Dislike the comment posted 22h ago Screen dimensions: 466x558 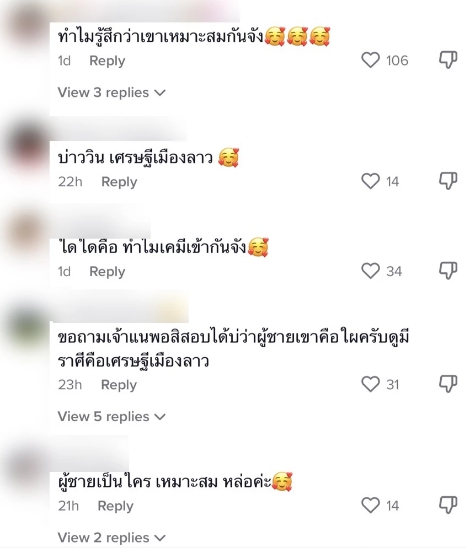(x=447, y=181)
